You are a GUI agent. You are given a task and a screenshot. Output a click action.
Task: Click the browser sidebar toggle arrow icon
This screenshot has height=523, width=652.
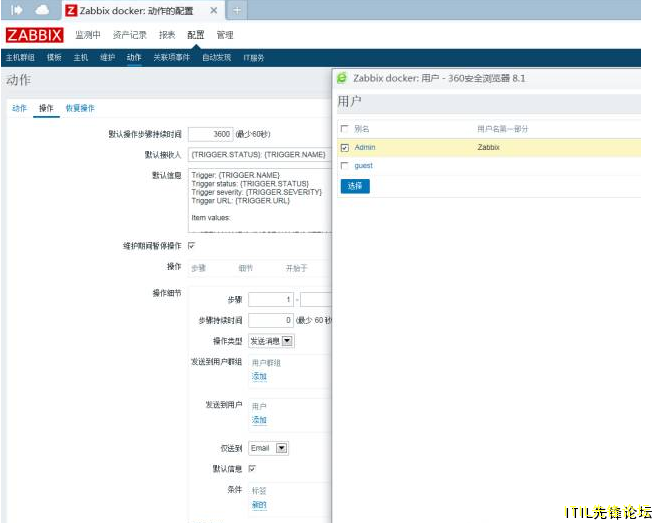[x=17, y=10]
